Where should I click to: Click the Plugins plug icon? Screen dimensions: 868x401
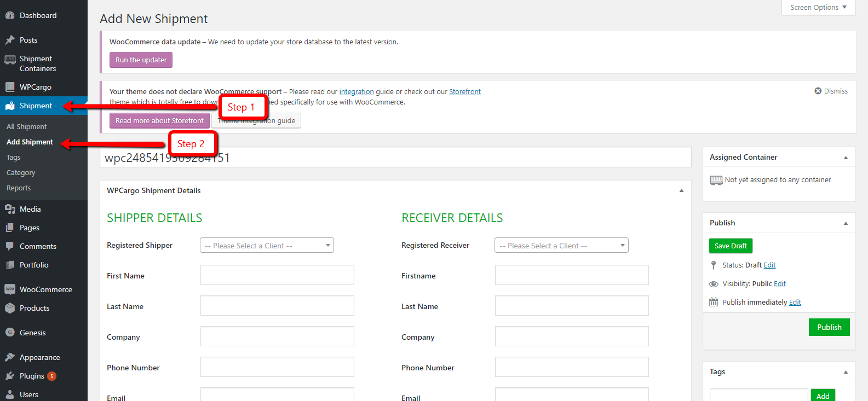(10, 376)
